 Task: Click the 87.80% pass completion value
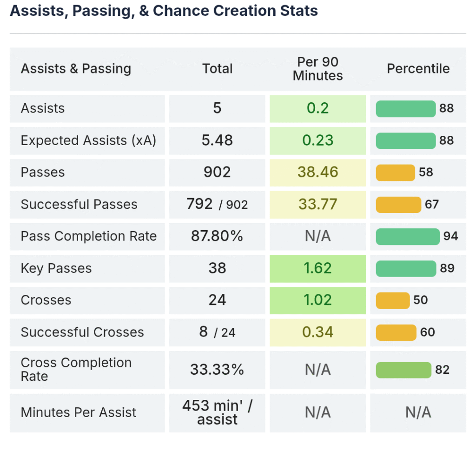pyautogui.click(x=217, y=237)
